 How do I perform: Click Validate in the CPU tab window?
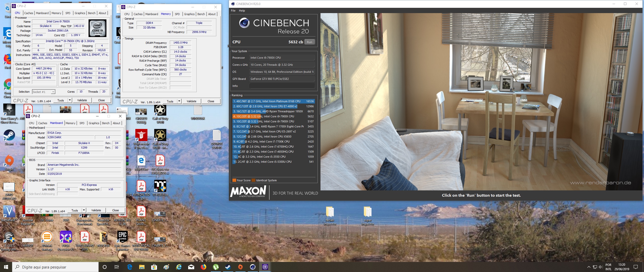click(82, 100)
